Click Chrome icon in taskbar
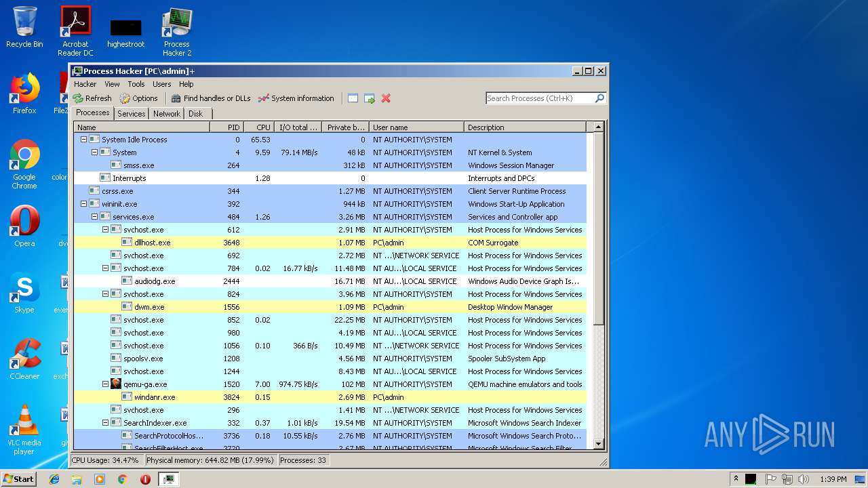 (122, 479)
